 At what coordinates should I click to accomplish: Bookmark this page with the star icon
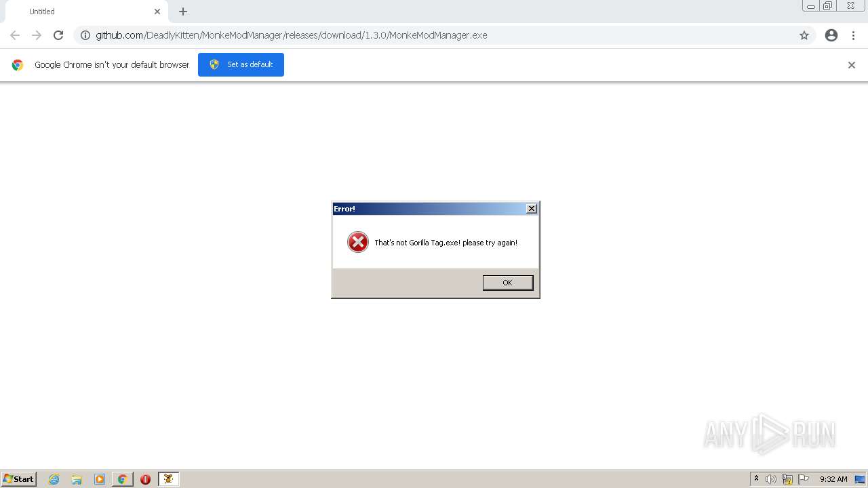[804, 35]
